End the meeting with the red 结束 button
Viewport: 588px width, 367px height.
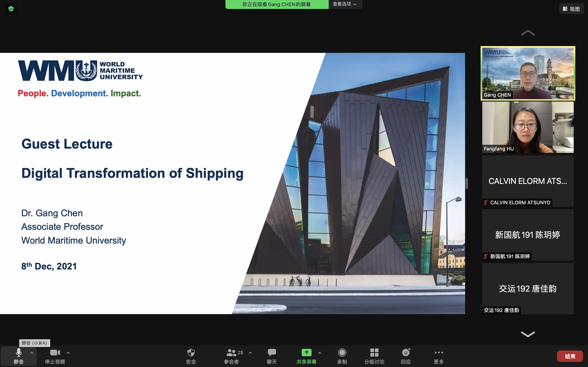tap(570, 356)
